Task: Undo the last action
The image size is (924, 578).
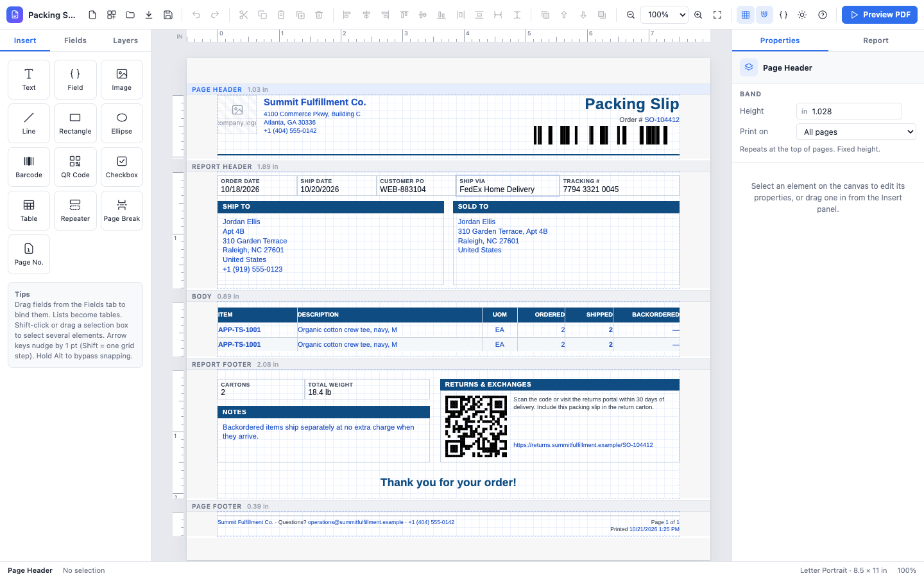Action: (x=196, y=15)
